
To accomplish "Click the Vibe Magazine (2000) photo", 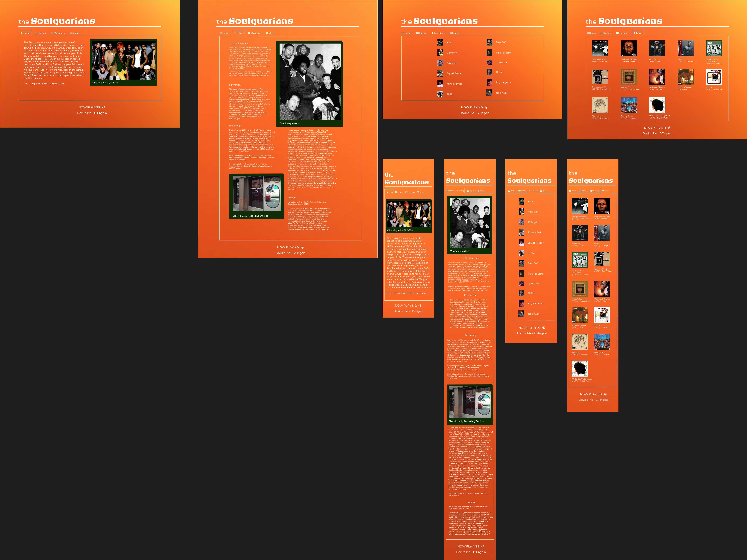I will point(124,61).
